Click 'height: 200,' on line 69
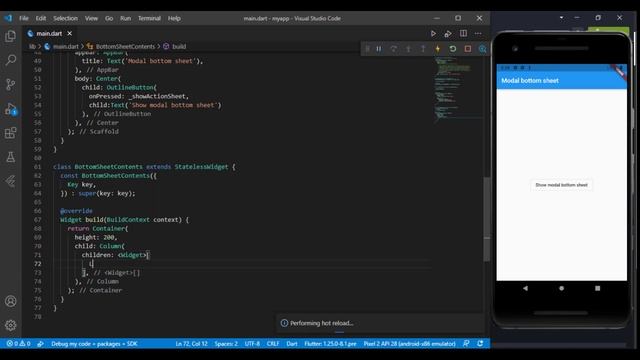This screenshot has height=360, width=640. pos(96,237)
